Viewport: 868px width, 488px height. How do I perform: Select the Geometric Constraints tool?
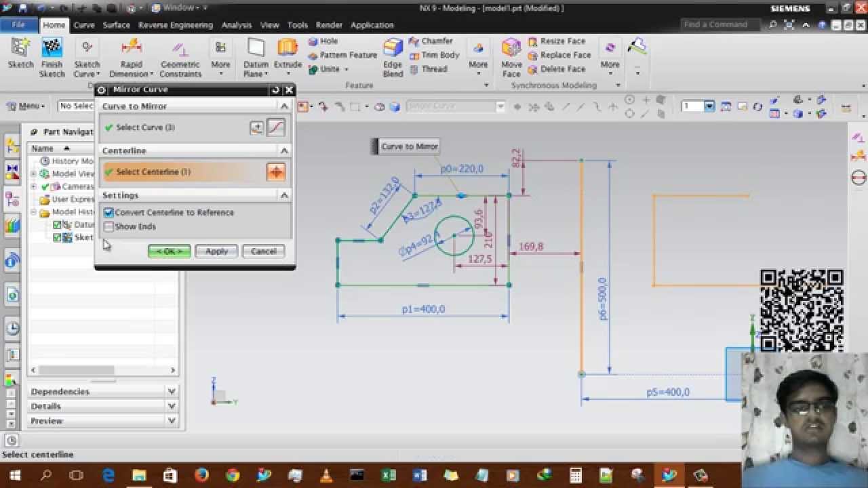point(180,58)
